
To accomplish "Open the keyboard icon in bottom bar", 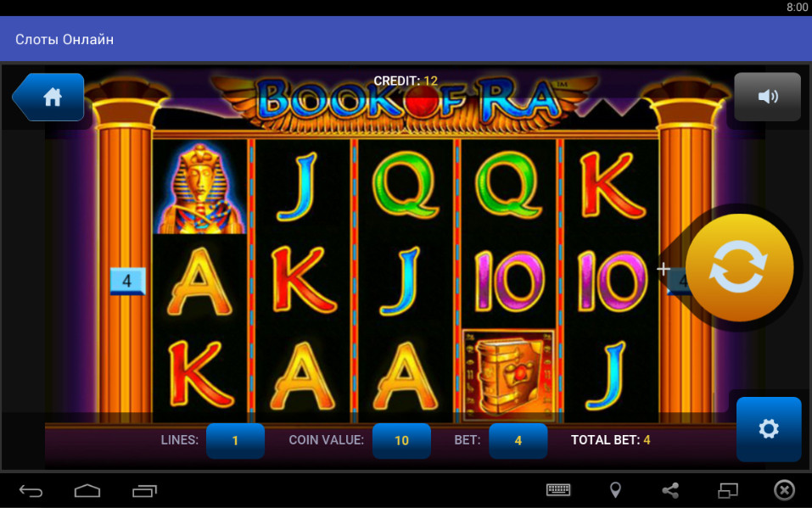I will point(558,489).
